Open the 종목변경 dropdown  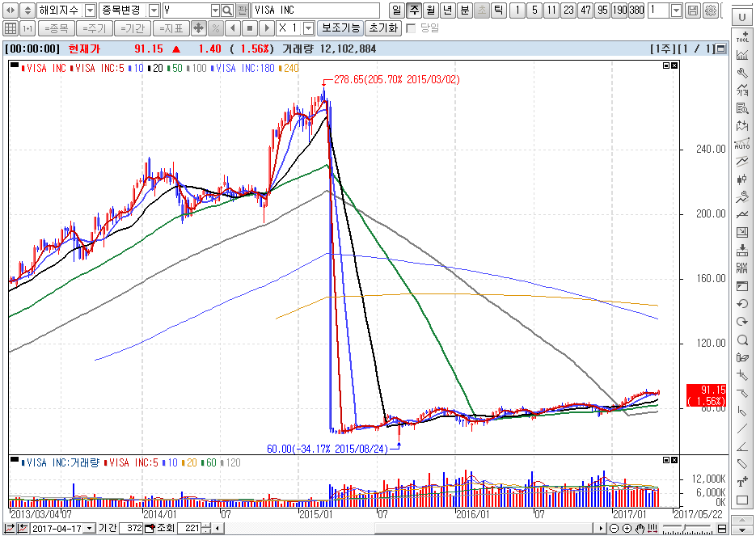154,11
